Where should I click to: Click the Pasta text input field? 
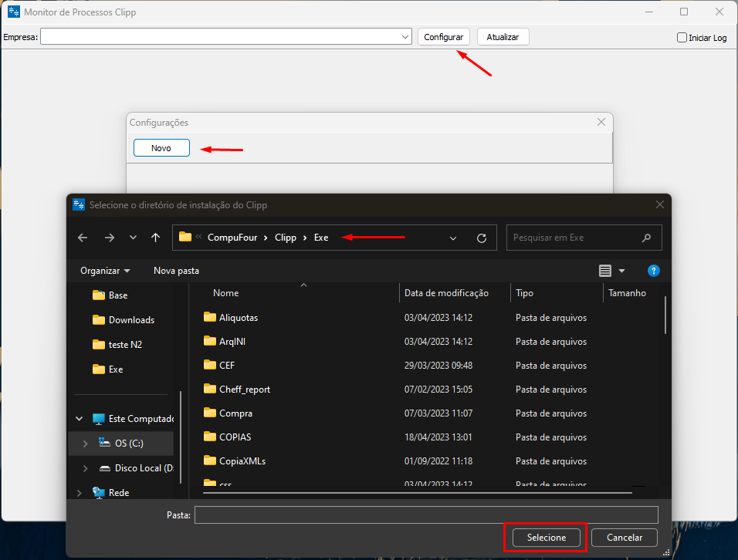425,514
